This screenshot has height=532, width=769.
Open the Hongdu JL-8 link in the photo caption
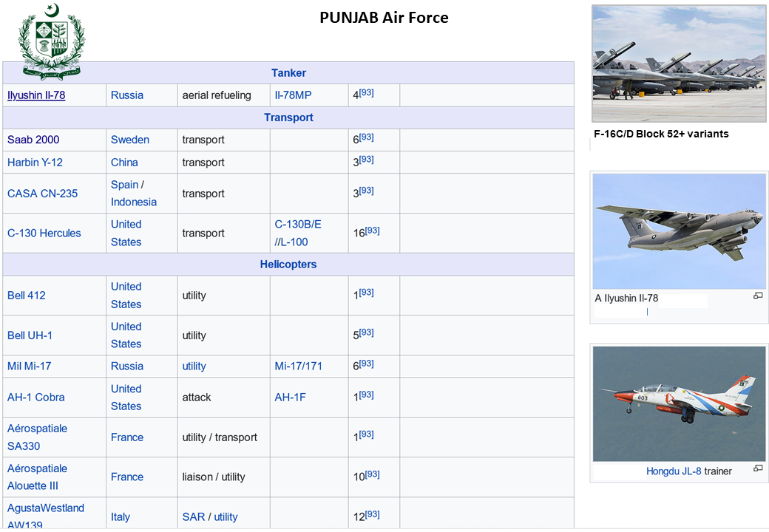point(674,471)
